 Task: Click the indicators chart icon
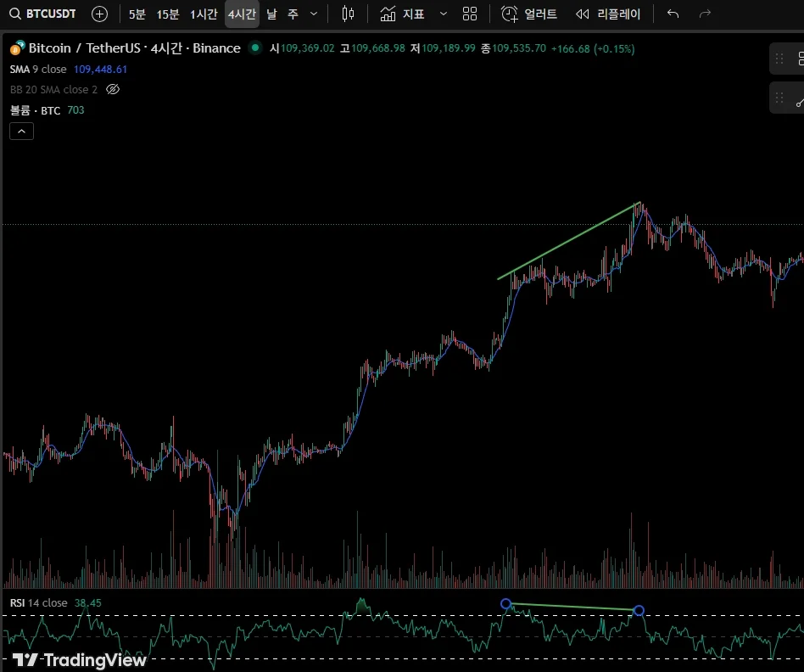(x=388, y=14)
